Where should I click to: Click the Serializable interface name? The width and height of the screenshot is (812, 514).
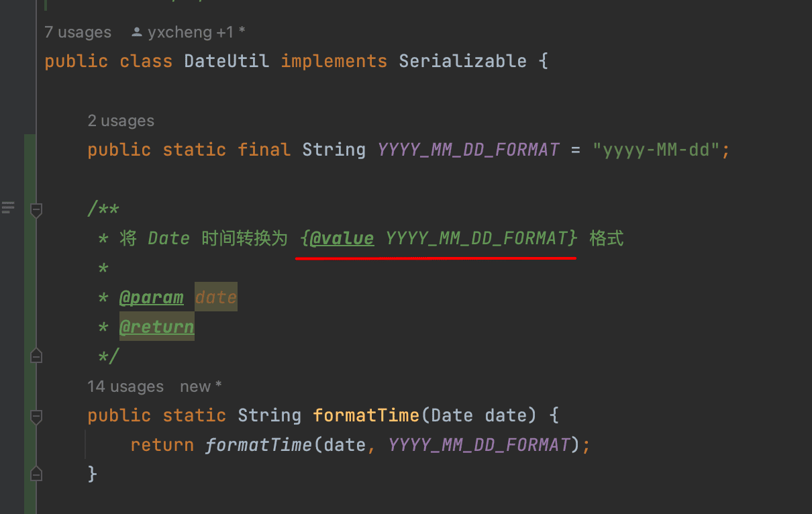click(462, 61)
